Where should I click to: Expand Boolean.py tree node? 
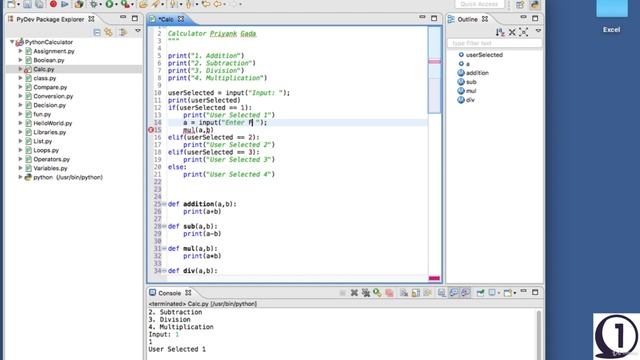pos(20,60)
